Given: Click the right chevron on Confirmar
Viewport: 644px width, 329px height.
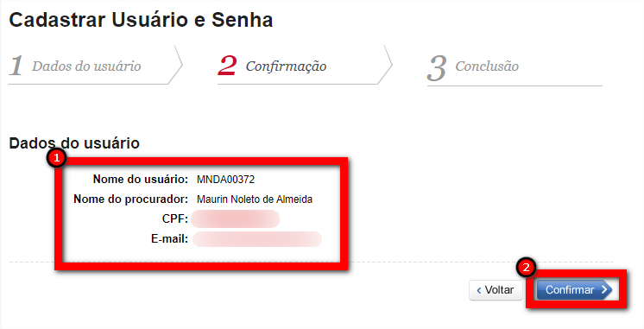Looking at the screenshot, I should pyautogui.click(x=604, y=289).
